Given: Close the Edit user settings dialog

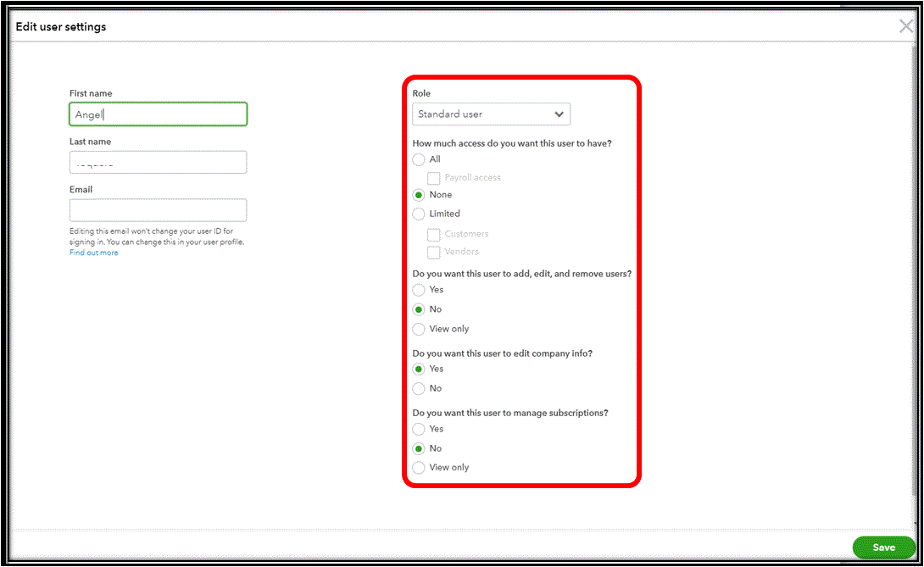Looking at the screenshot, I should tap(905, 26).
